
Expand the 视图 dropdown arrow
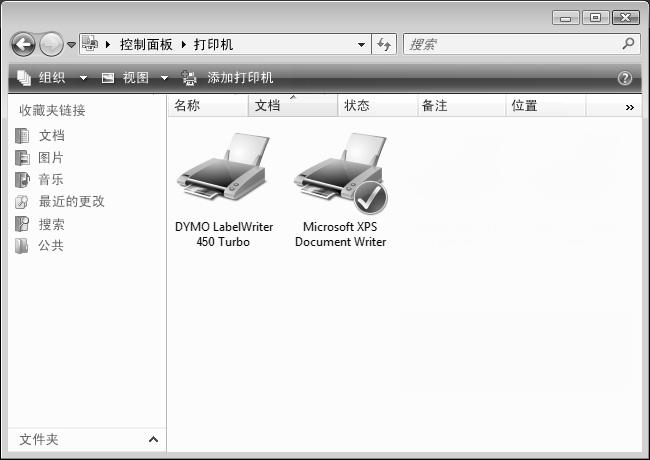[x=164, y=78]
